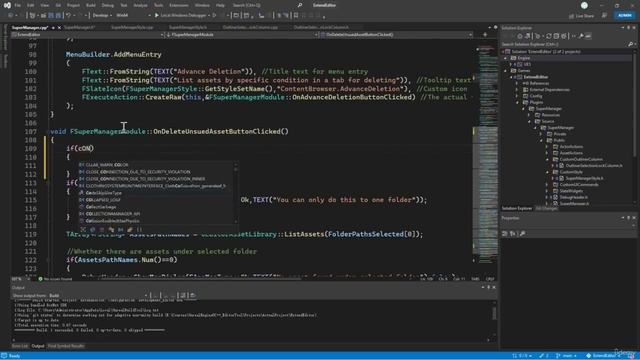Screen dimensions: 640x360
Task: Select the DebugHeader.h file
Action: point(573,197)
